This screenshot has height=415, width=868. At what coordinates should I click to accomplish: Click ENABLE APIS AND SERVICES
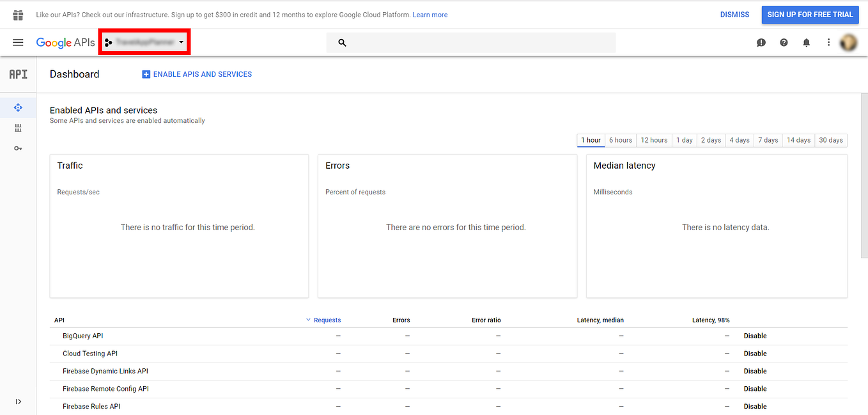pyautogui.click(x=197, y=74)
